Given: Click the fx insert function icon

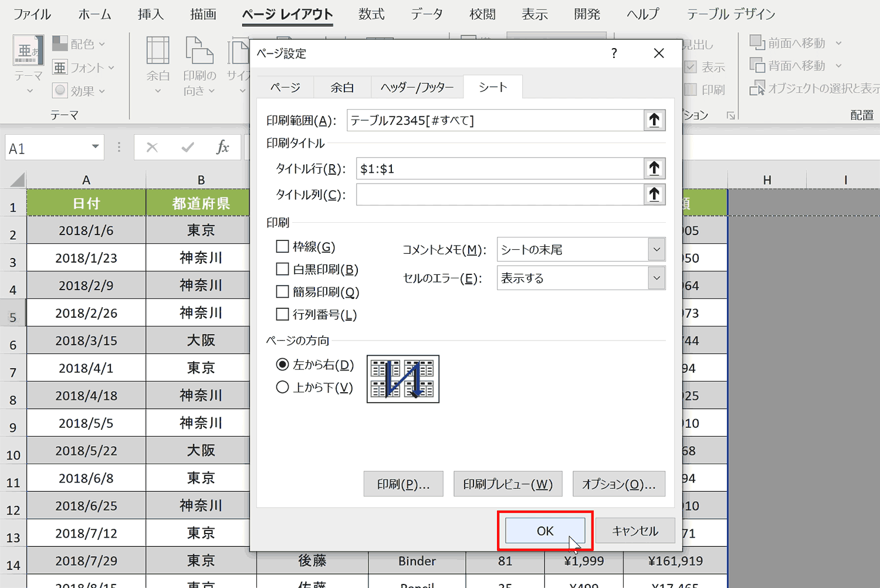Looking at the screenshot, I should click(x=222, y=147).
